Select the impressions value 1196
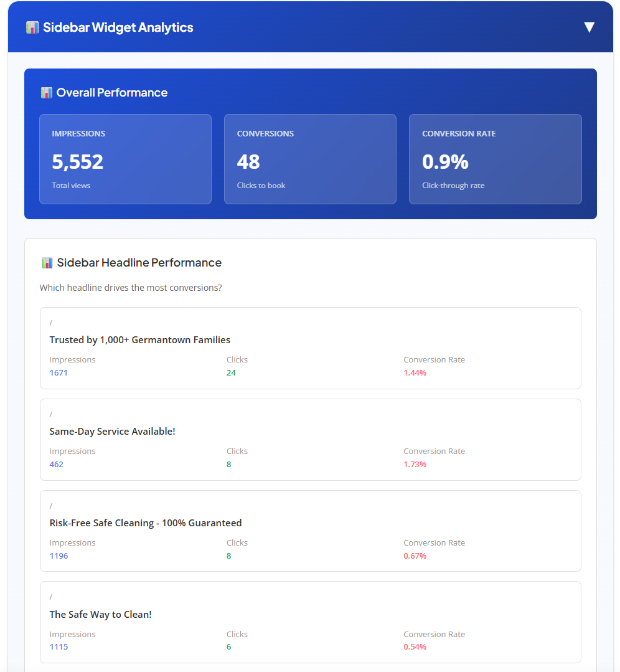This screenshot has width=620, height=672. pyautogui.click(x=59, y=555)
